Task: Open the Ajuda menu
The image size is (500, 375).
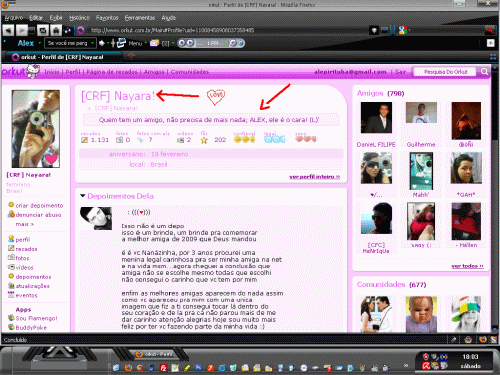Action: click(x=168, y=18)
